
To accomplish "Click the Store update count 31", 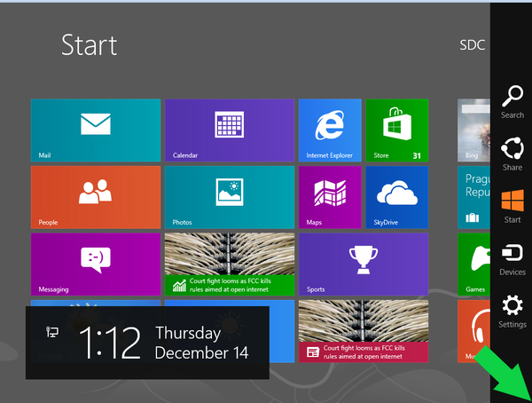I will pos(417,155).
